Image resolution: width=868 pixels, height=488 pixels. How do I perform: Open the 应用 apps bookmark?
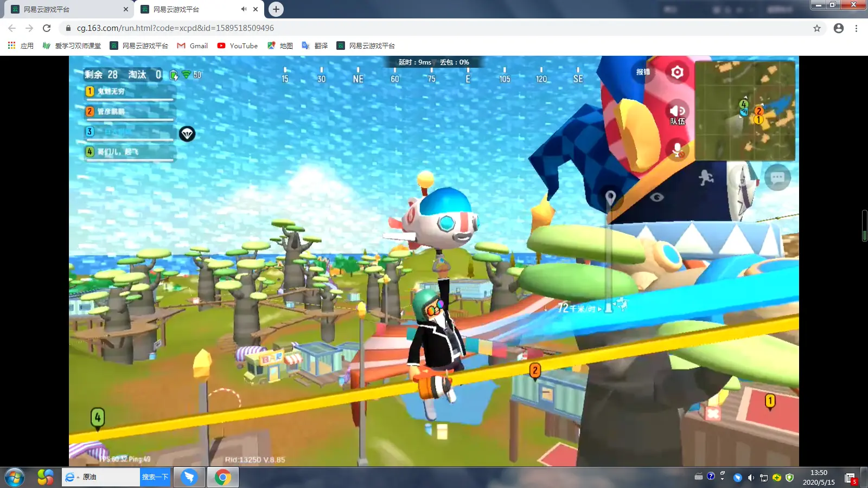point(21,46)
